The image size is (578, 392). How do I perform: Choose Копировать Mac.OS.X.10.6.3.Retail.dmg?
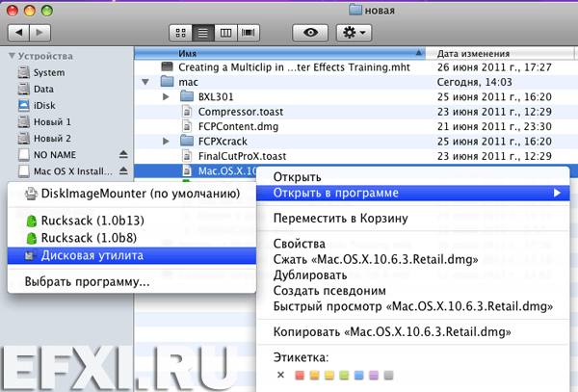point(413,332)
